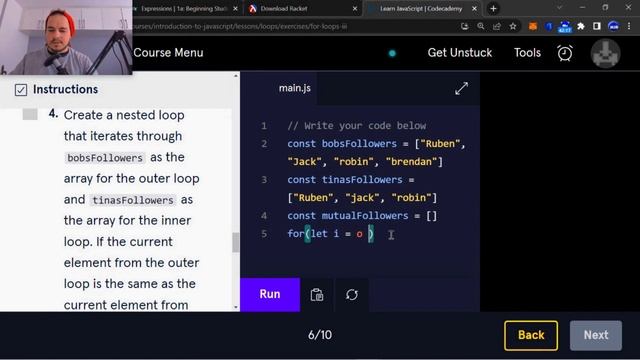Open the round blue extension icon

coord(549,27)
